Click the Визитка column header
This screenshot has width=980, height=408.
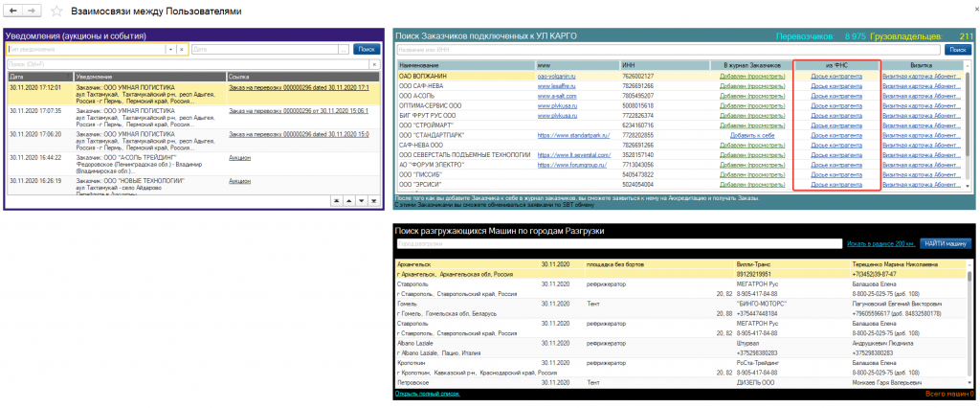coord(922,65)
